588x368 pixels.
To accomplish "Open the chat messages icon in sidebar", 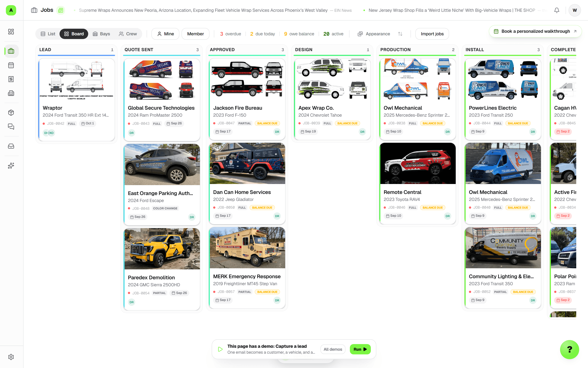I will pos(11,127).
